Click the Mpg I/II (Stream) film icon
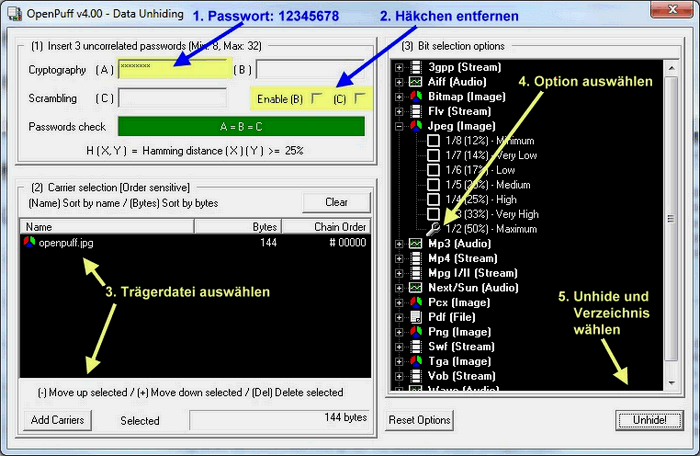Viewport: 700px width, 456px height. click(x=416, y=273)
